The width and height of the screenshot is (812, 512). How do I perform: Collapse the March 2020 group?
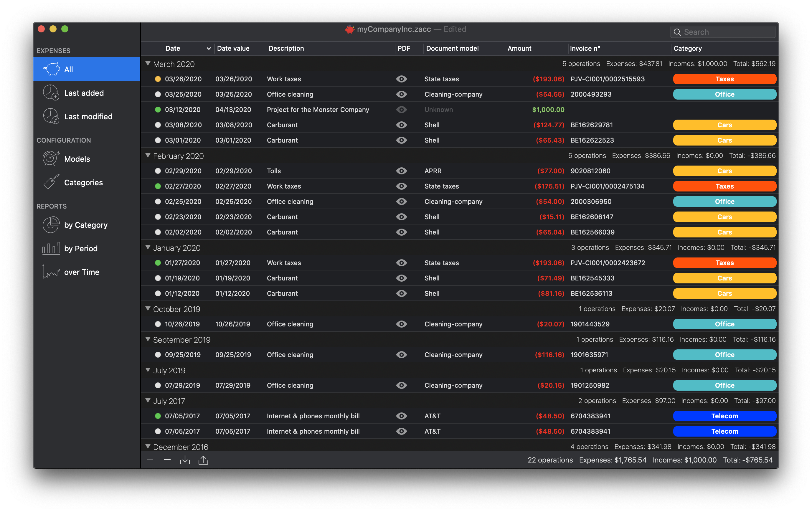(x=148, y=64)
